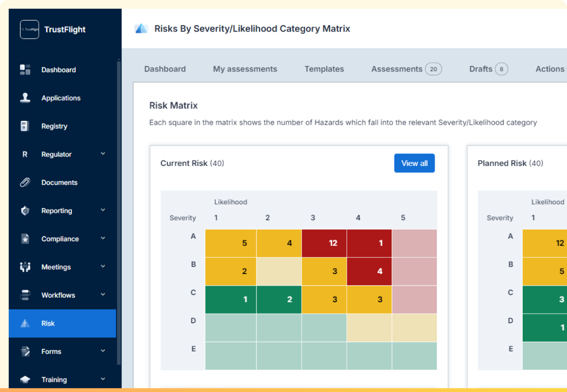Click the Compliance star-document icon
The image size is (567, 392).
(x=25, y=239)
